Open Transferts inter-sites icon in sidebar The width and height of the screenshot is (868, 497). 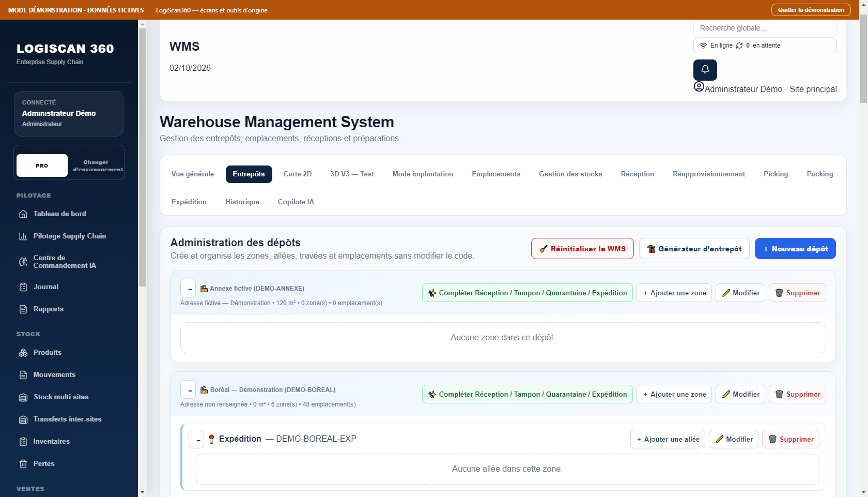pos(23,419)
